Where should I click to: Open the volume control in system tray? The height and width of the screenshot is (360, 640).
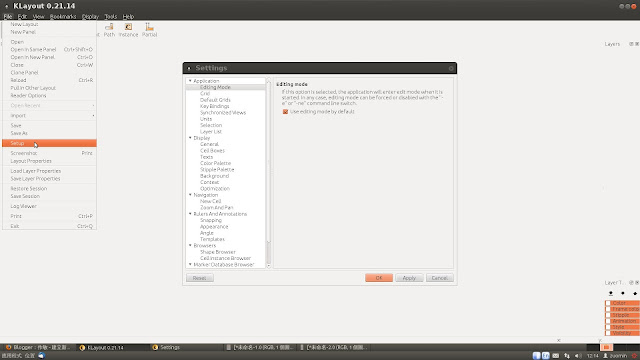click(578, 356)
